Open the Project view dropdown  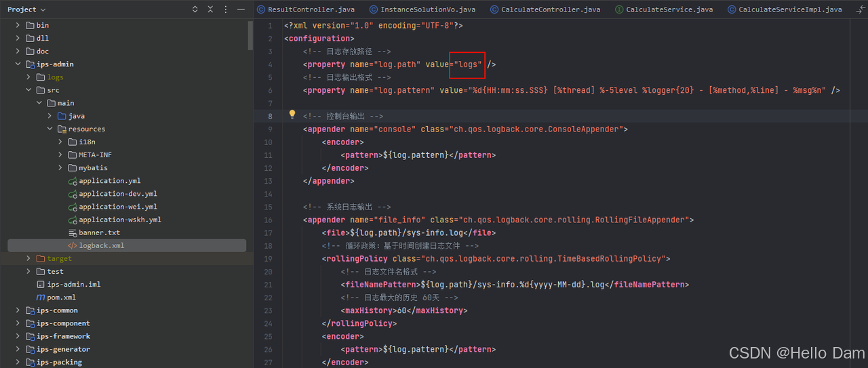[x=27, y=9]
